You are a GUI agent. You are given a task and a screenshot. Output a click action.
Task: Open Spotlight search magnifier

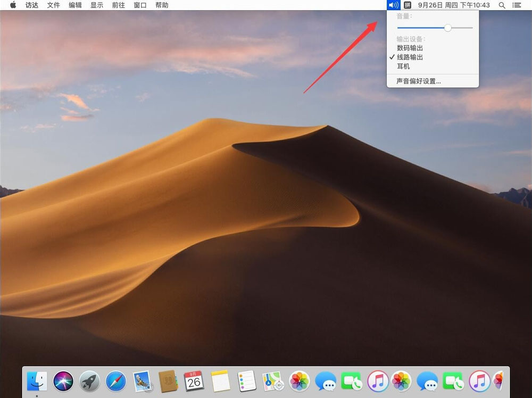502,5
